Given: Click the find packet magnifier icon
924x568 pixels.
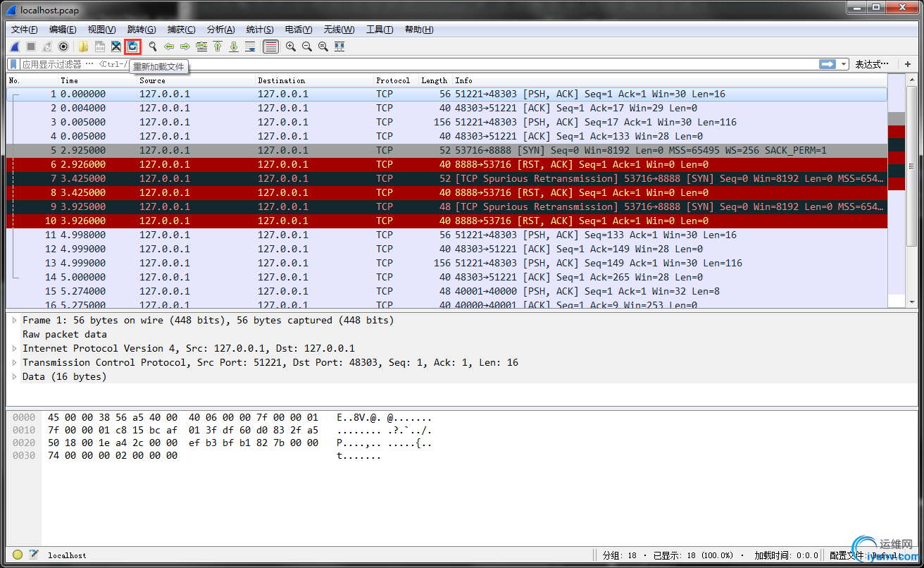Looking at the screenshot, I should 152,47.
